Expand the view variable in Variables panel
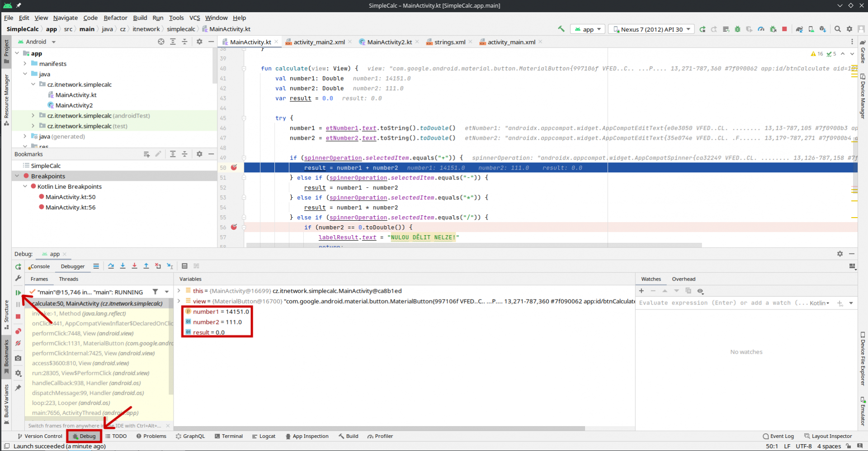Image resolution: width=868 pixels, height=451 pixels. point(179,301)
